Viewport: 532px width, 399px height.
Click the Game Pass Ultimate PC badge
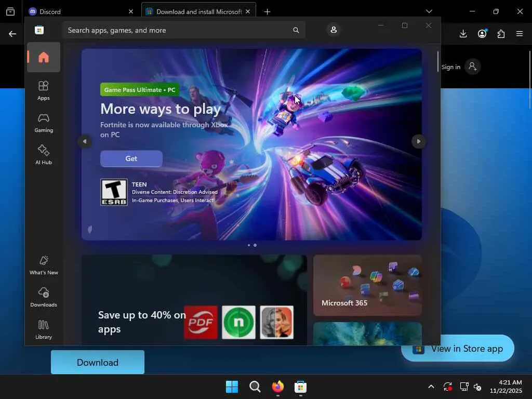point(140,90)
